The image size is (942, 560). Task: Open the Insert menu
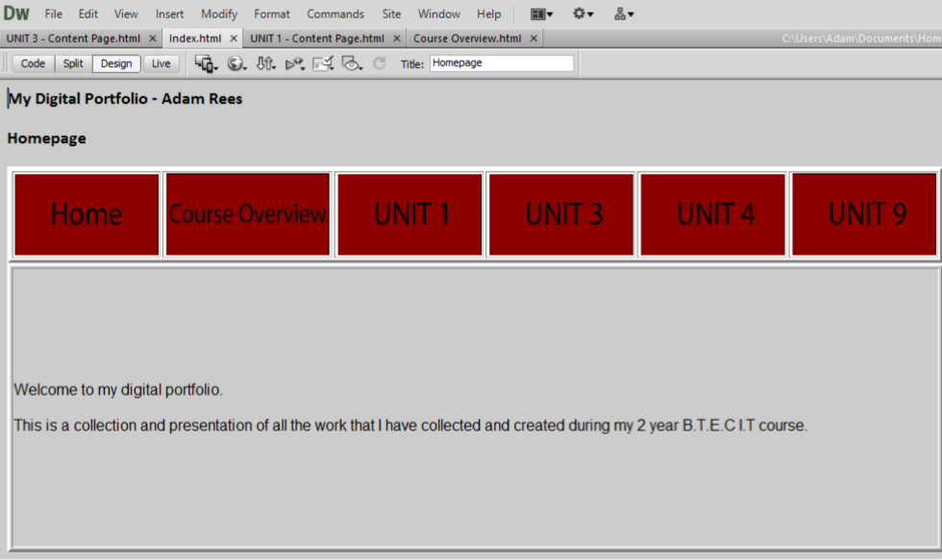click(169, 13)
